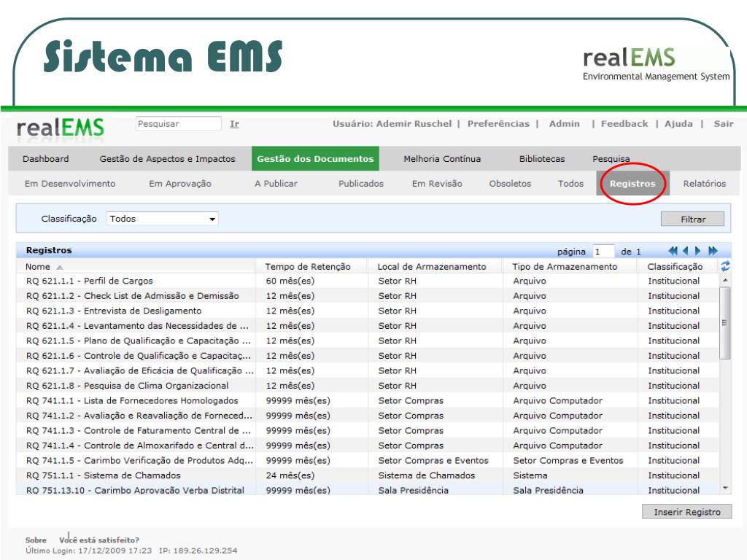Viewport: 747px width, 560px height.
Task: Click Setor Compras e Eventos location cell
Action: click(x=433, y=461)
